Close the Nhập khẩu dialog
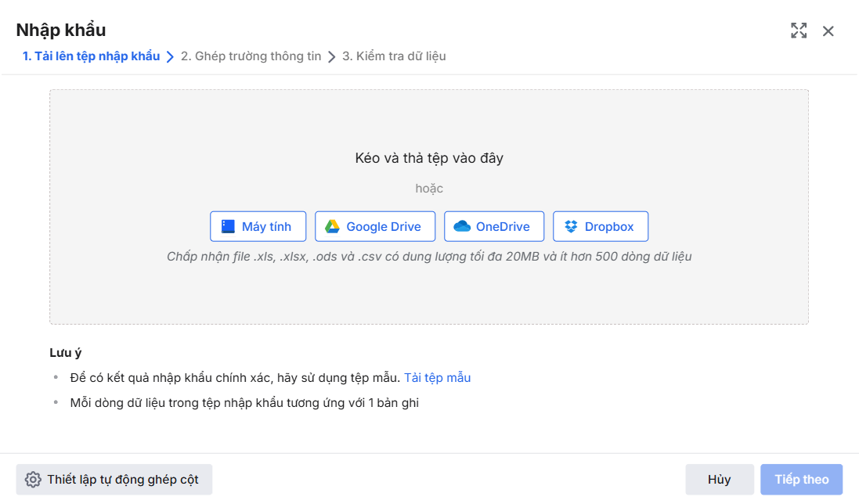This screenshot has width=859, height=504. pos(828,31)
